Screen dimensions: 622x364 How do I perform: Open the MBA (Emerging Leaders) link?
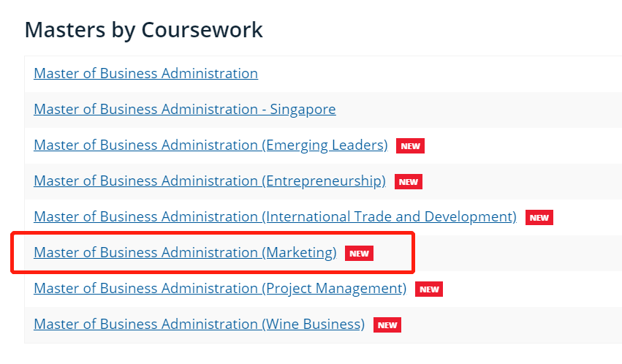[x=211, y=145]
